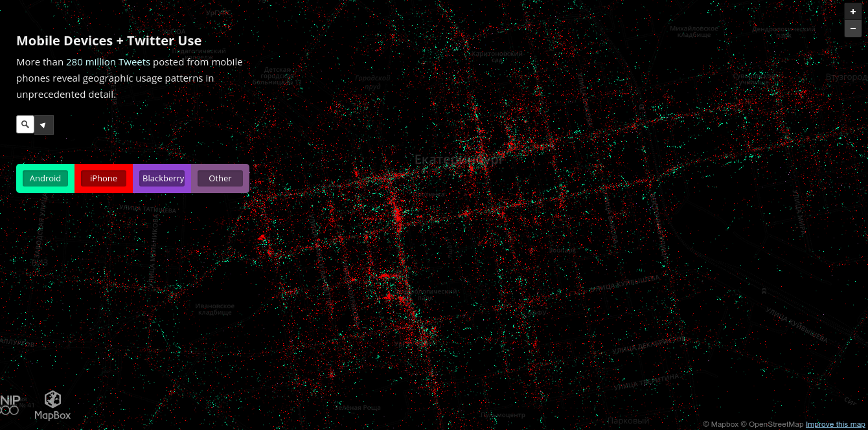Click the Зелёная Роща map label
This screenshot has width=868, height=430.
pyautogui.click(x=358, y=408)
